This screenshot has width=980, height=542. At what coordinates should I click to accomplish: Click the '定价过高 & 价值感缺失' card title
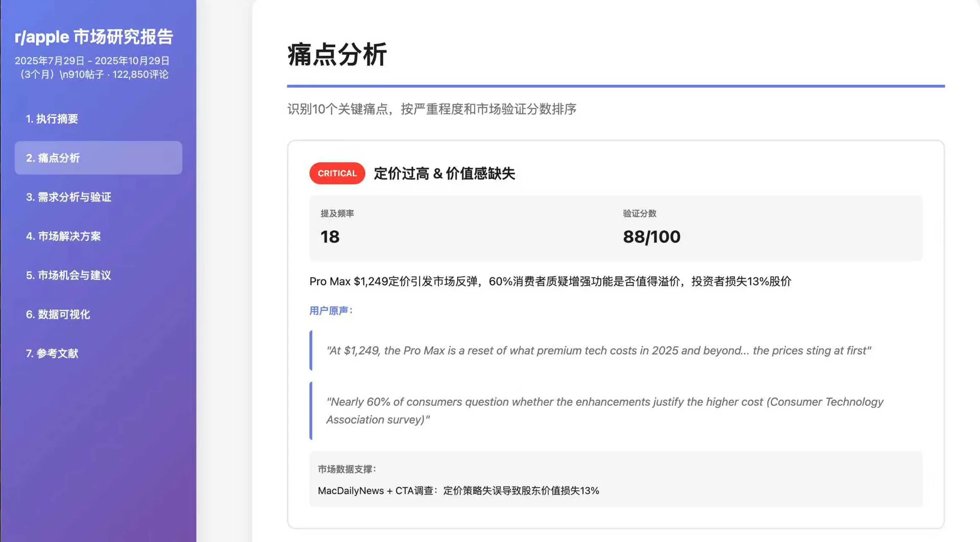pos(444,174)
